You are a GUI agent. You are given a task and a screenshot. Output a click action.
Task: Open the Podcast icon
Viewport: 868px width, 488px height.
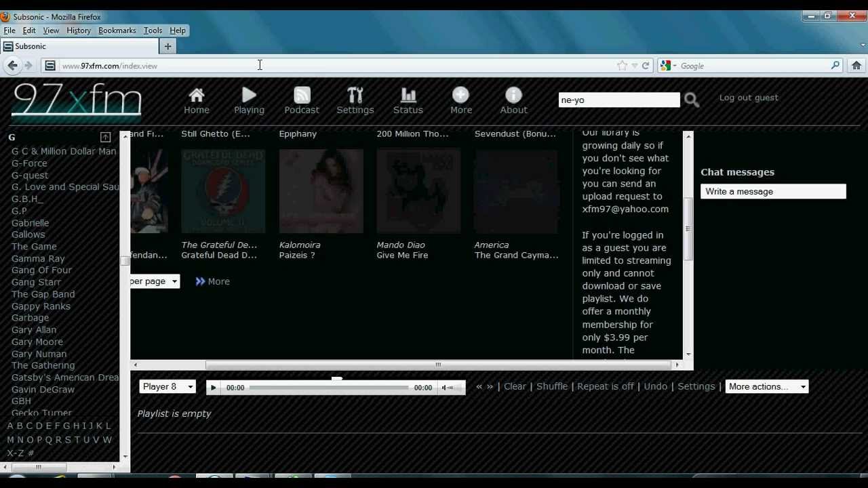[x=302, y=96]
